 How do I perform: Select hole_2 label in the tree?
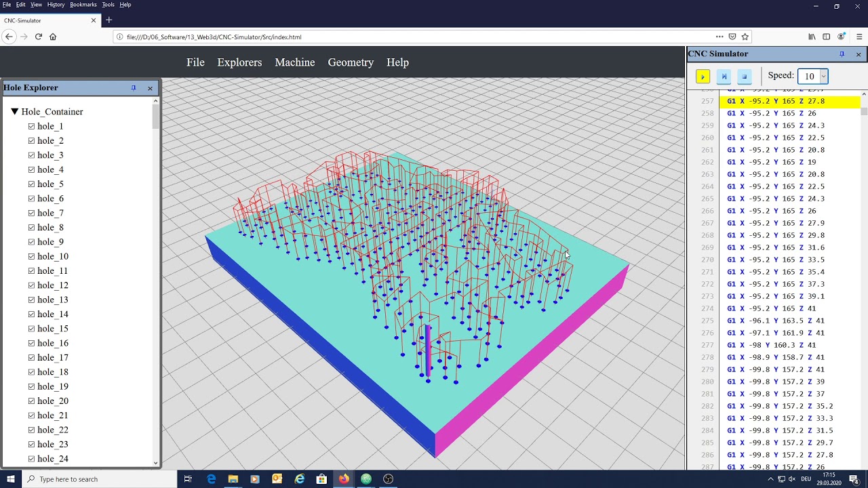pyautogui.click(x=50, y=140)
